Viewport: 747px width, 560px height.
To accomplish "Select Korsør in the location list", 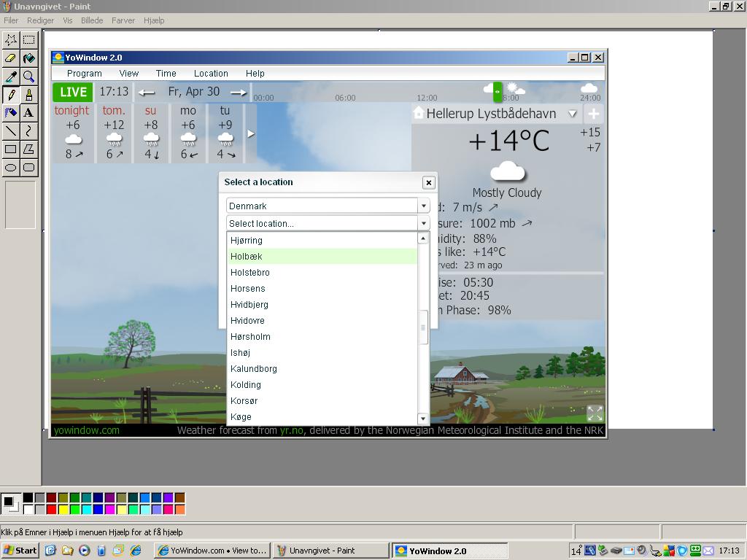I will 322,401.
